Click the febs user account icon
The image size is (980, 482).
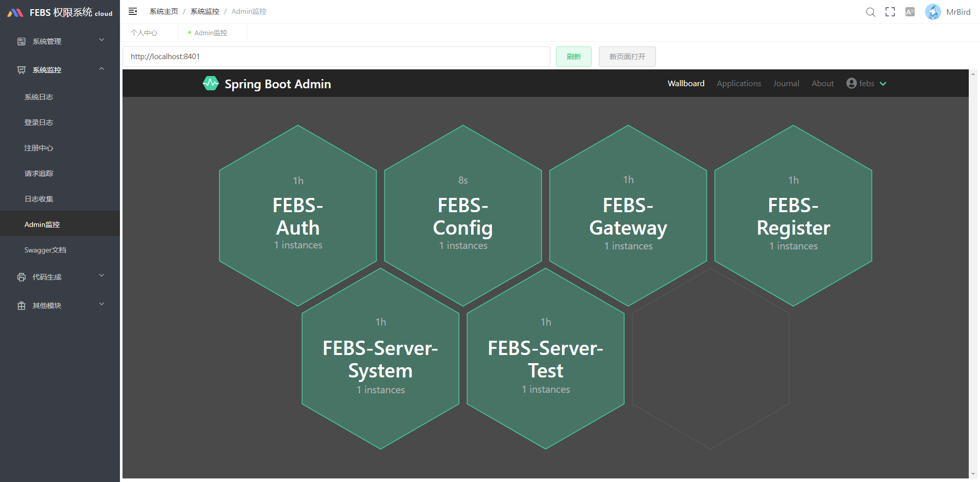851,83
